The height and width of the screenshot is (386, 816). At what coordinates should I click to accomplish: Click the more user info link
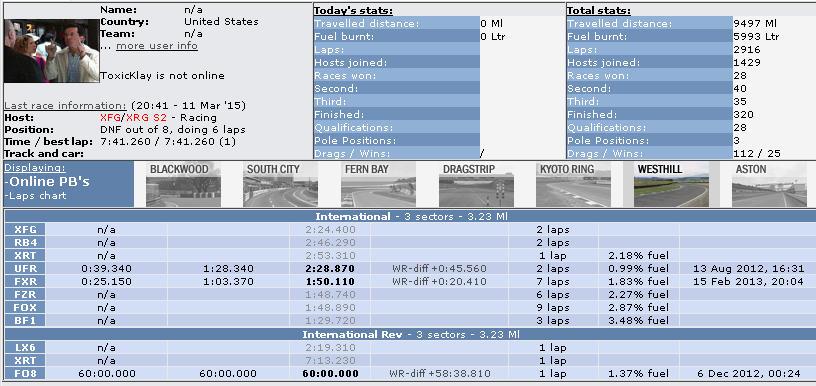pos(157,46)
